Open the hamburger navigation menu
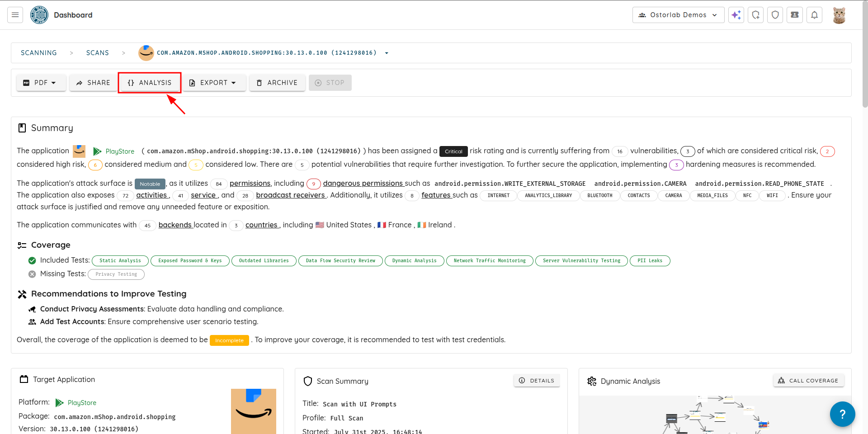This screenshot has width=868, height=434. tap(15, 15)
